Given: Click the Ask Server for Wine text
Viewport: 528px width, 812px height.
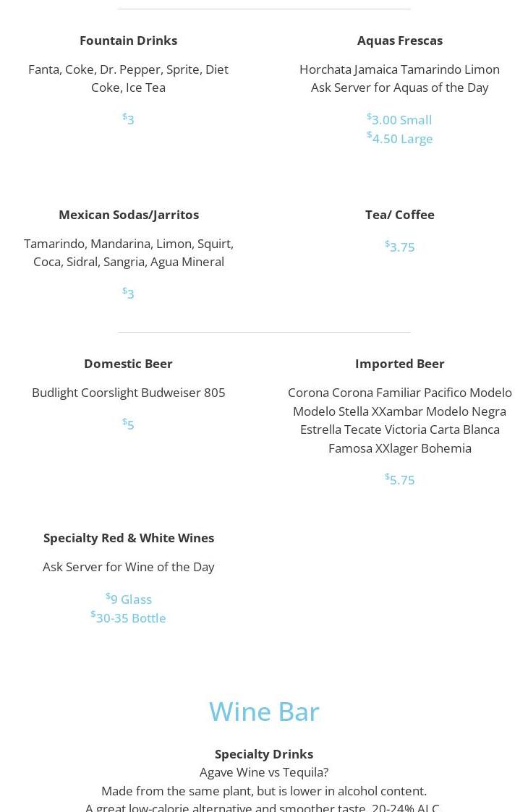Looking at the screenshot, I should point(128,567).
